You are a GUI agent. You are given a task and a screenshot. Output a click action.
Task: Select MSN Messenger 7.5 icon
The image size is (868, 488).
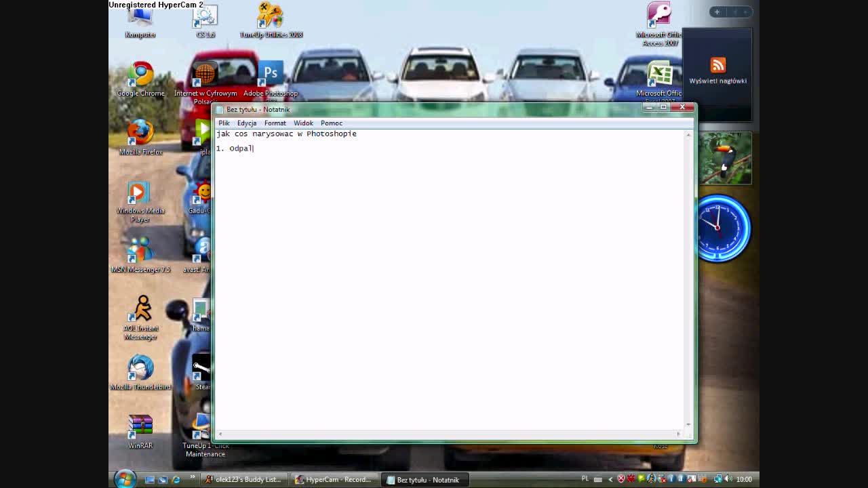pos(140,252)
